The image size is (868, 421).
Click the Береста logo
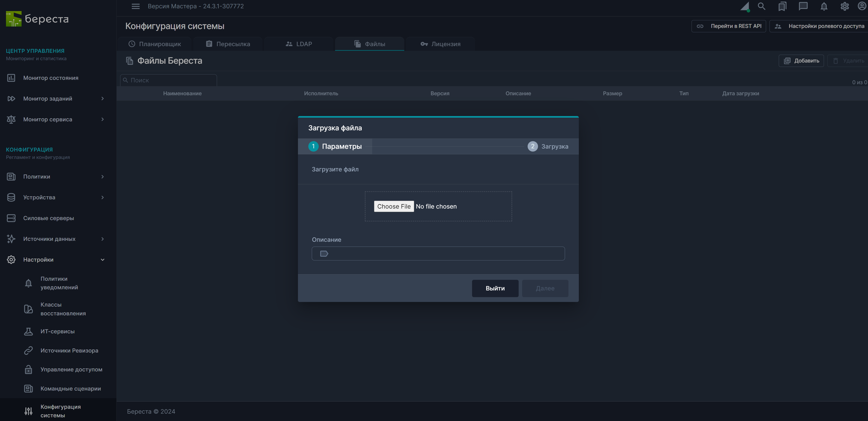(x=37, y=19)
